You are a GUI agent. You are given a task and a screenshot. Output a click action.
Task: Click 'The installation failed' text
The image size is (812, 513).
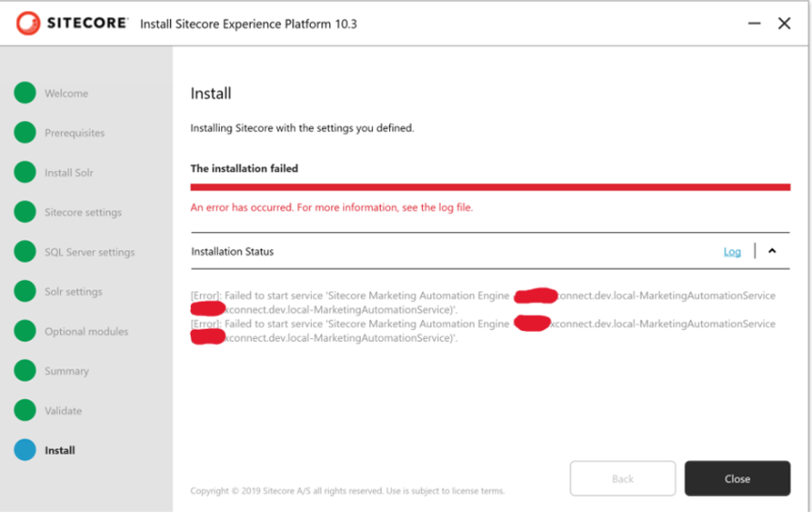tap(244, 168)
